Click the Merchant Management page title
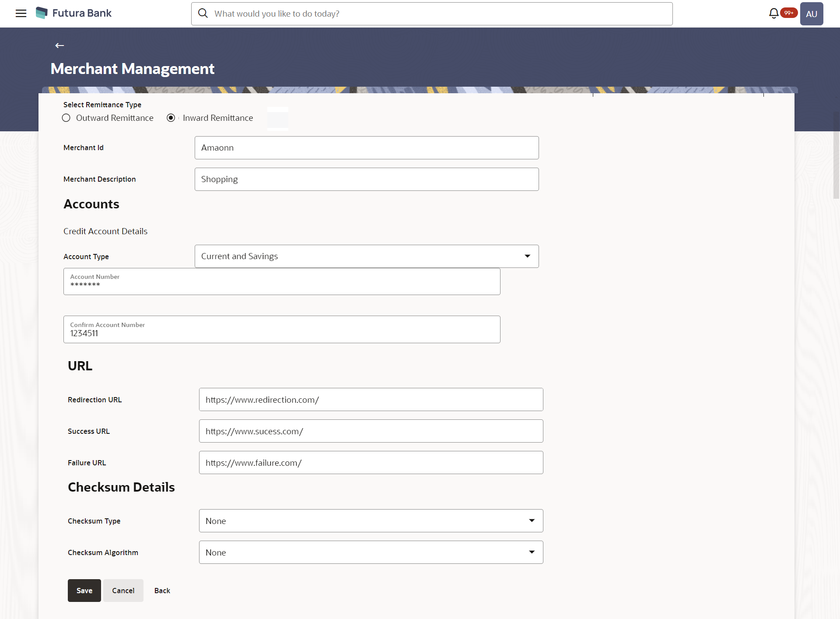840x619 pixels. click(133, 68)
